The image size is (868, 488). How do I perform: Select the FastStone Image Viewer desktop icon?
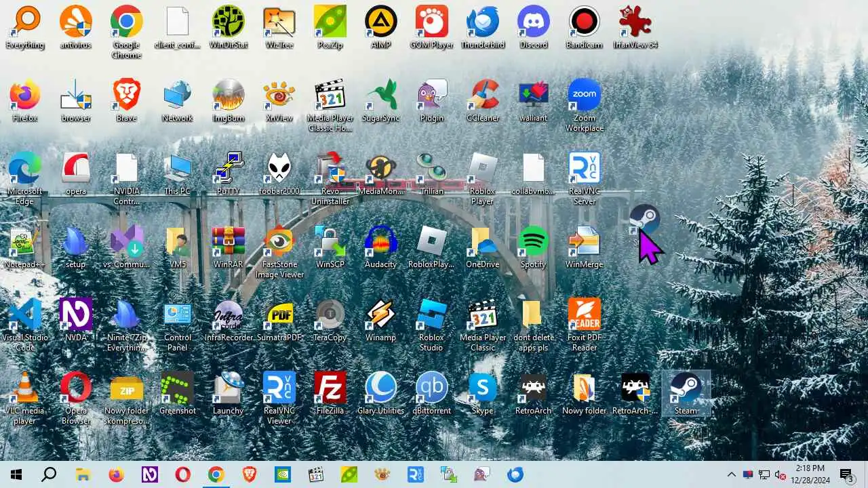(279, 251)
